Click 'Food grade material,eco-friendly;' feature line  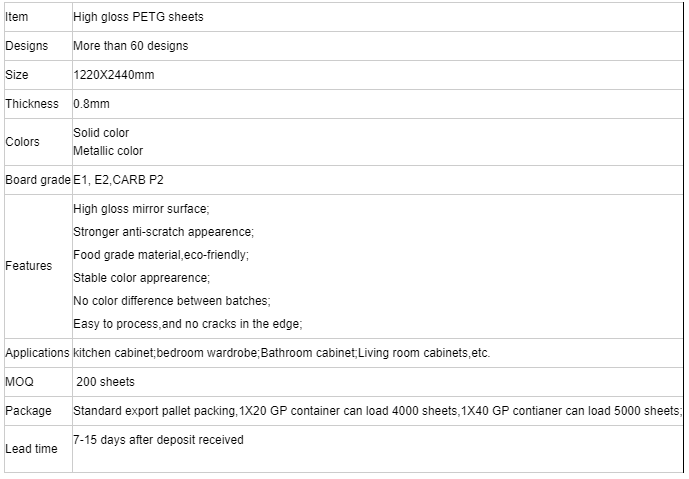pyautogui.click(x=161, y=255)
